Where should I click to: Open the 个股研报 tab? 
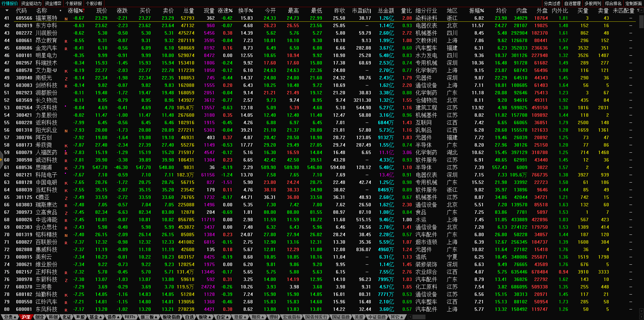(73, 3)
